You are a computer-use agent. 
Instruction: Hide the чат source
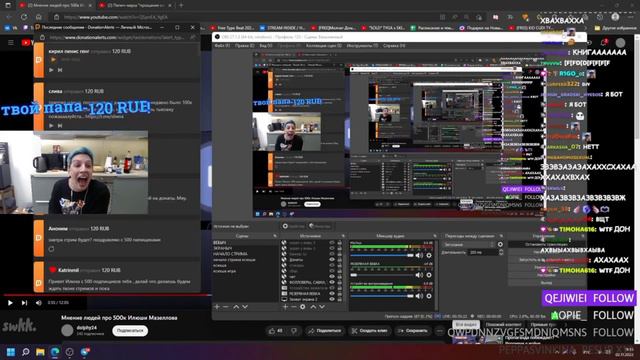click(x=332, y=277)
